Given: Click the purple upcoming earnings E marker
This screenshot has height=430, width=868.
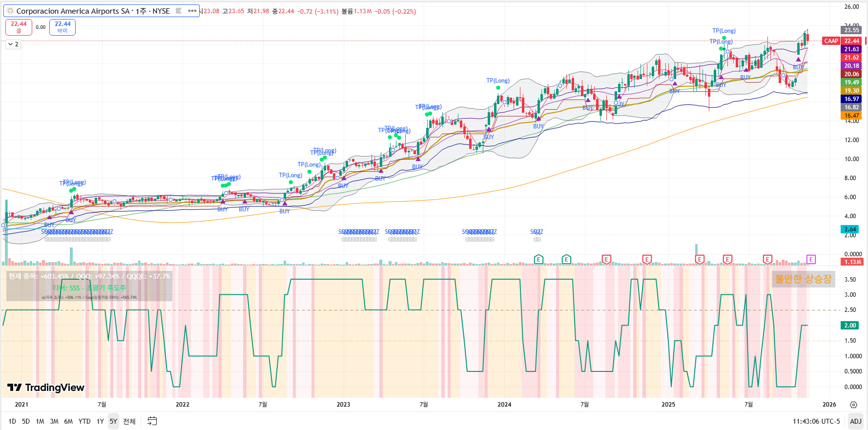Looking at the screenshot, I should 811,259.
